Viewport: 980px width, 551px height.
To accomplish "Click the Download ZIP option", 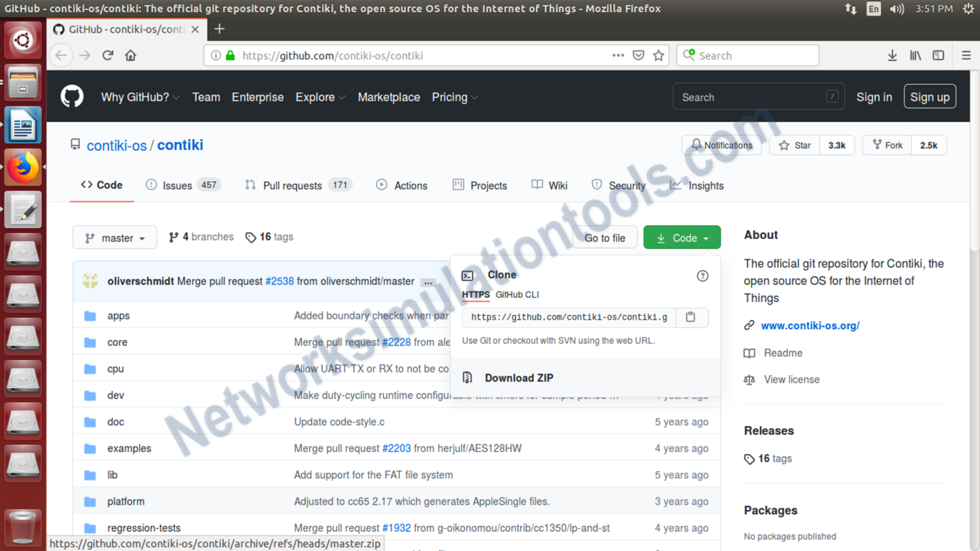I will coord(519,378).
